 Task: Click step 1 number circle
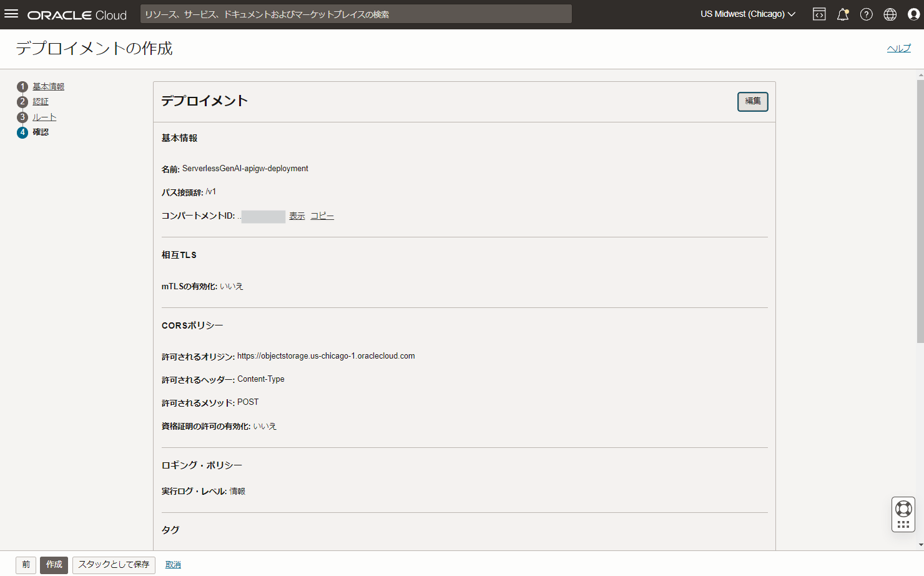tap(22, 87)
